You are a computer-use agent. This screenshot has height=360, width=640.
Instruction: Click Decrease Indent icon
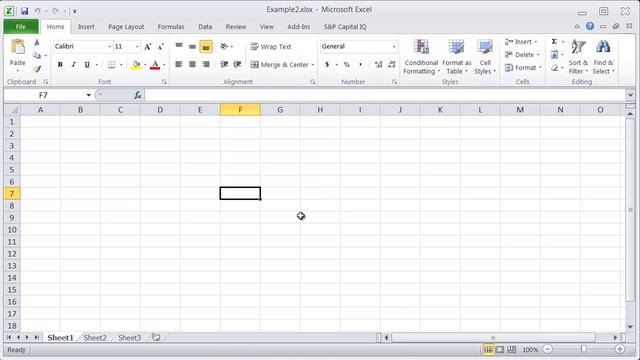click(224, 64)
